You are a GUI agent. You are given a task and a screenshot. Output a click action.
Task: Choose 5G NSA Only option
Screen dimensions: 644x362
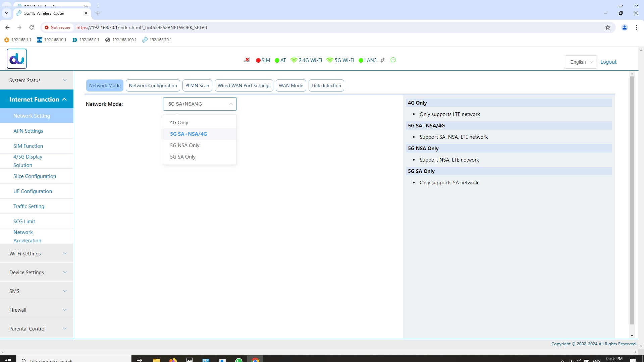pos(184,145)
